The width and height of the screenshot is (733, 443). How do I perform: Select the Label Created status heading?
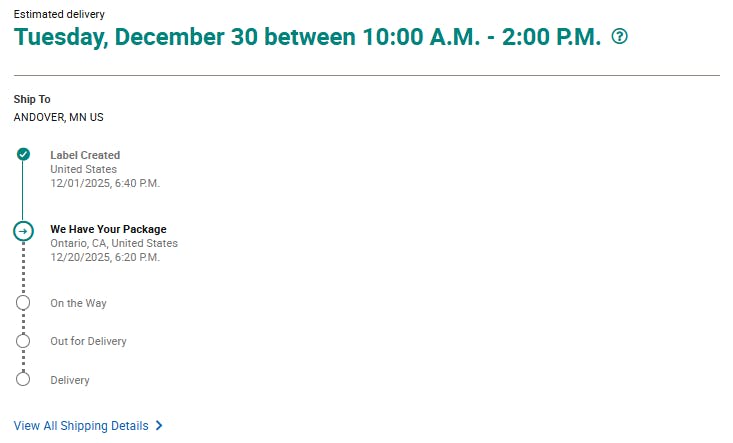click(85, 155)
